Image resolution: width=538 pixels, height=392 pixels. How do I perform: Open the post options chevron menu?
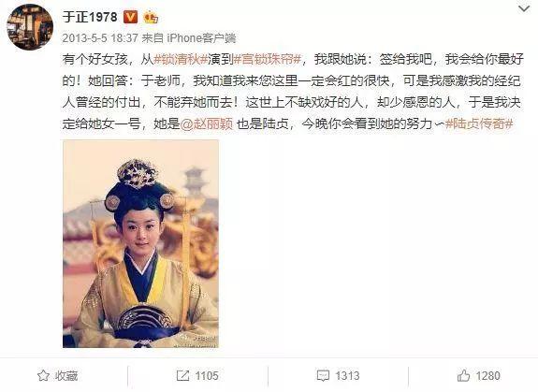[524, 8]
